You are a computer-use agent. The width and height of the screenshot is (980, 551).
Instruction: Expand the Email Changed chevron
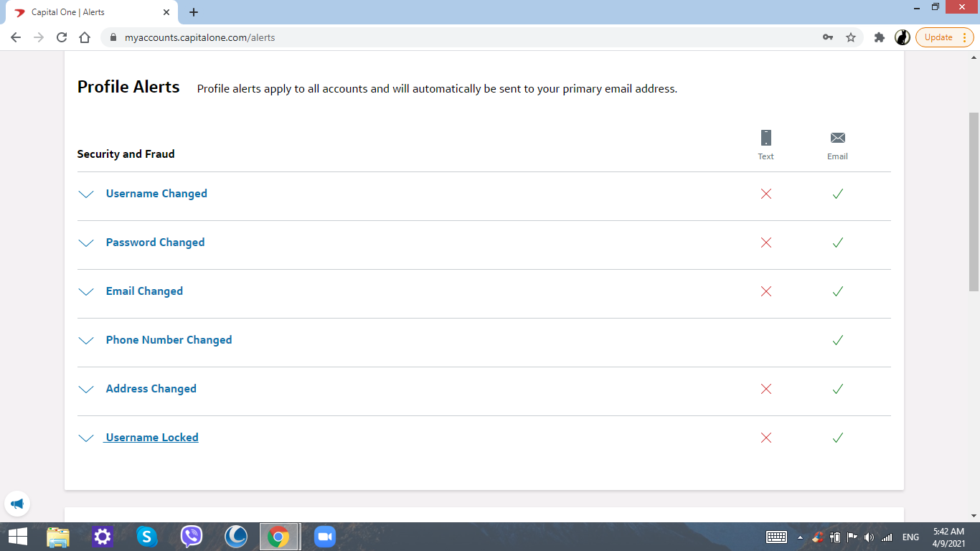point(86,291)
